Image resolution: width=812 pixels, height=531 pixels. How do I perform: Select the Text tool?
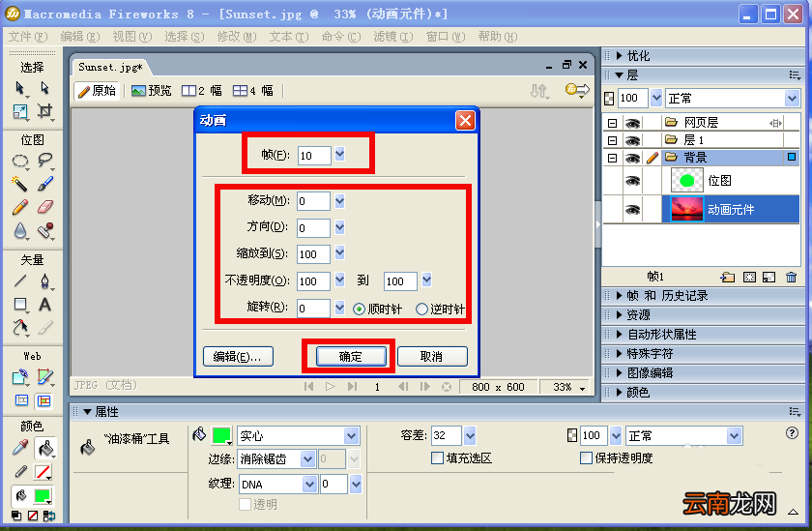(x=45, y=304)
